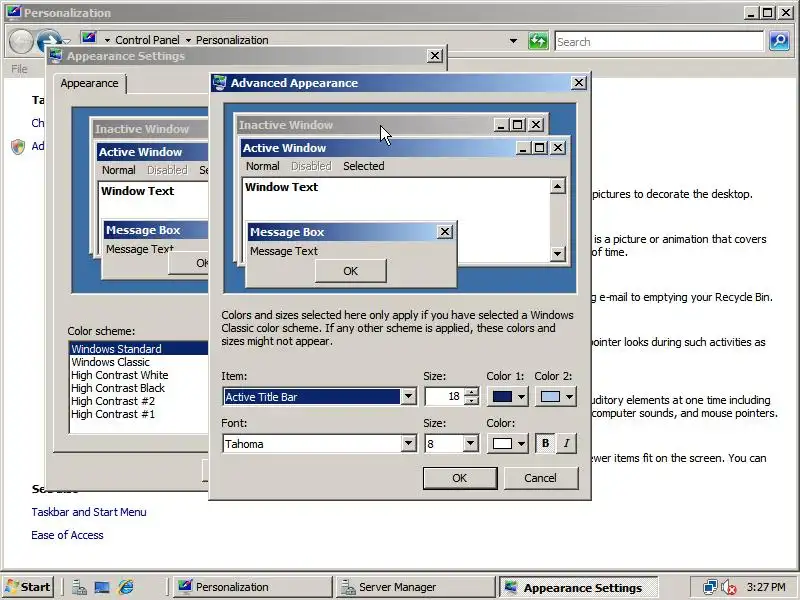Click the Search input box

click(659, 41)
